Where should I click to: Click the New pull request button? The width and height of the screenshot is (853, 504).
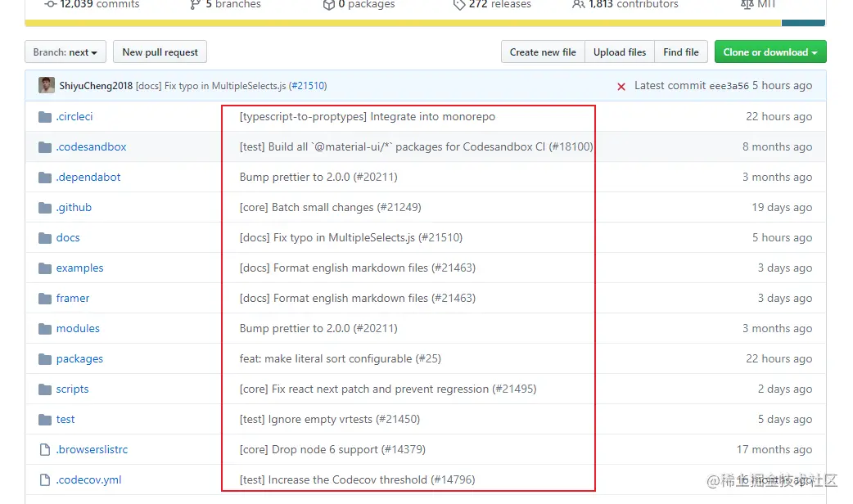pyautogui.click(x=160, y=52)
